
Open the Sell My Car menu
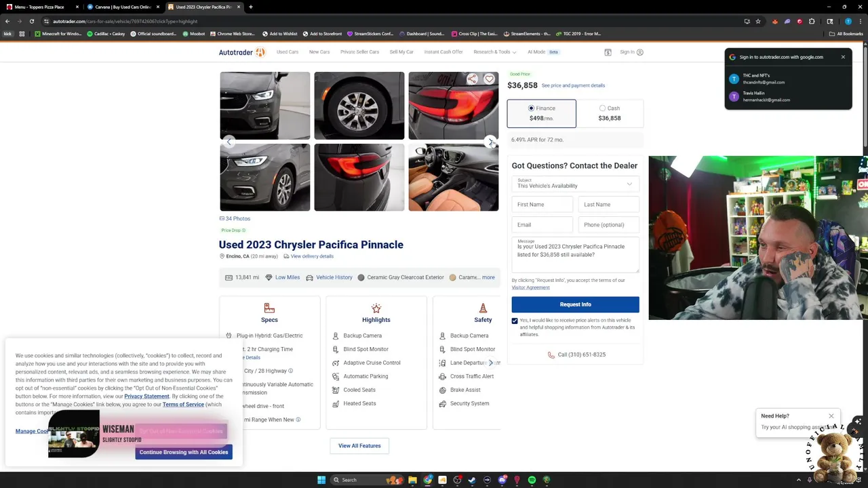tap(401, 52)
